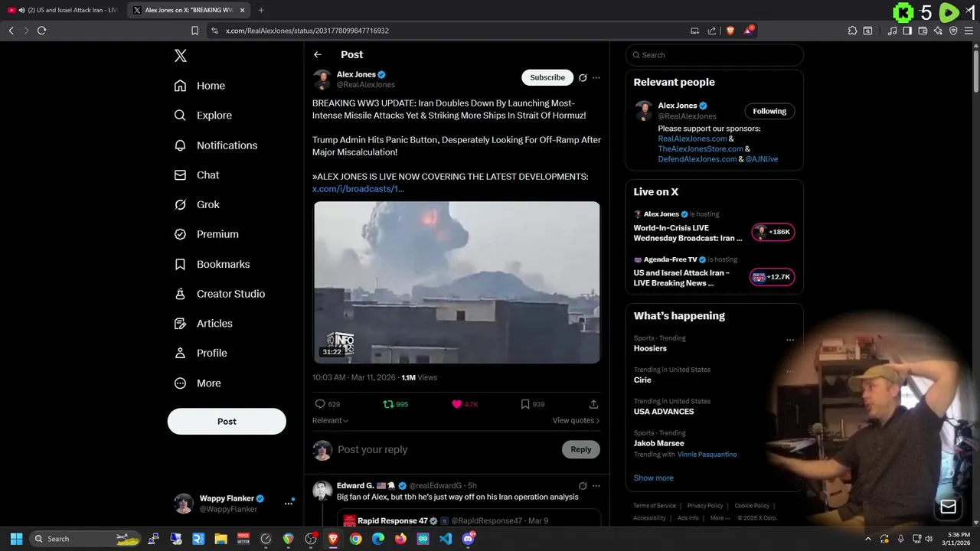Click the x.com address bar URL
Image resolution: width=980 pixels, height=551 pixels.
click(x=307, y=31)
